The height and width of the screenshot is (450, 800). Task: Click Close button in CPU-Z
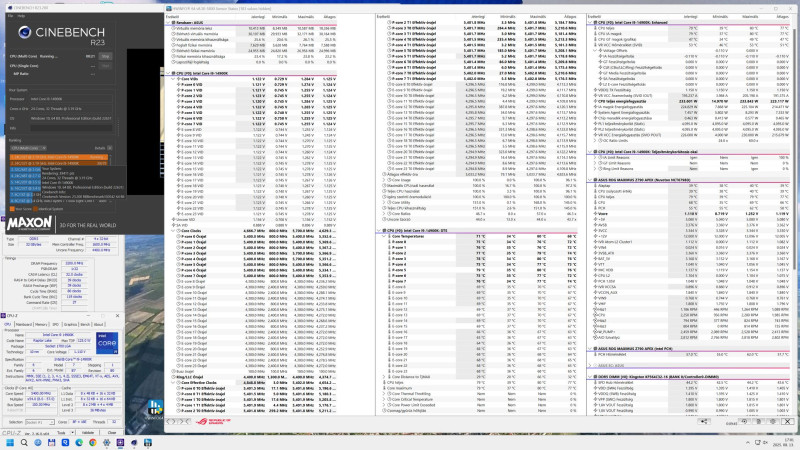pos(112,433)
